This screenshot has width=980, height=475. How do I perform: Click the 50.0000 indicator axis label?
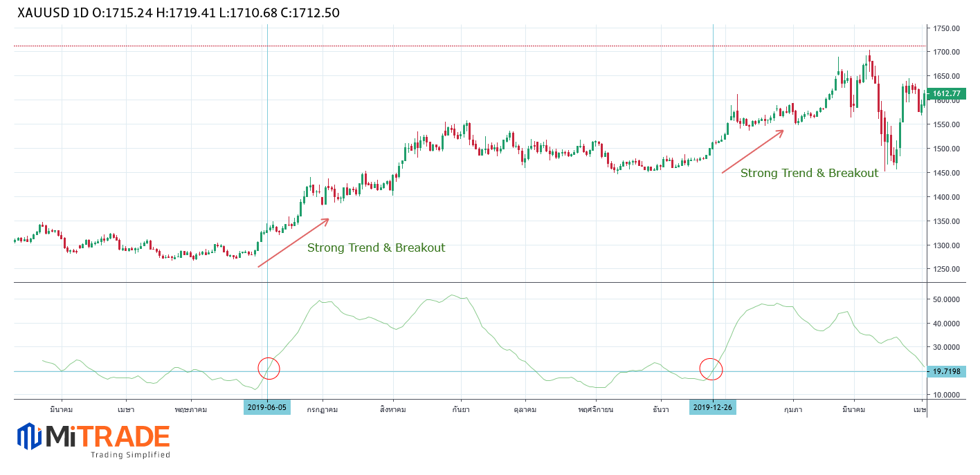[946, 299]
